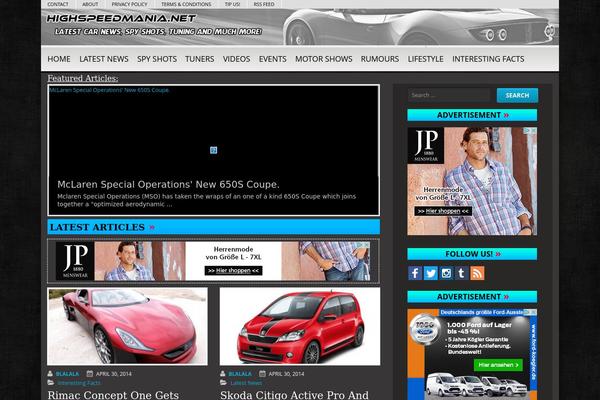The width and height of the screenshot is (600, 400).
Task: Open EVENTS section
Action: [x=272, y=59]
